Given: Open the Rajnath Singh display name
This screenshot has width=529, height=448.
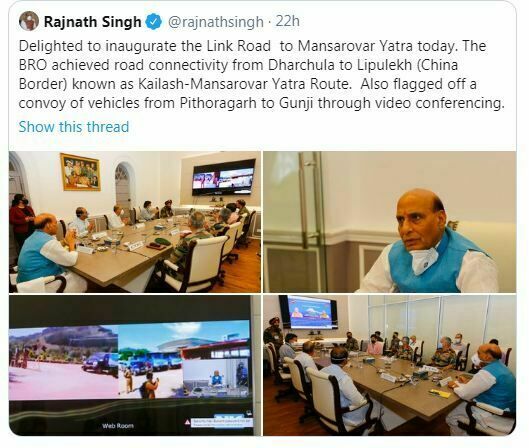Looking at the screenshot, I should click(x=93, y=22).
